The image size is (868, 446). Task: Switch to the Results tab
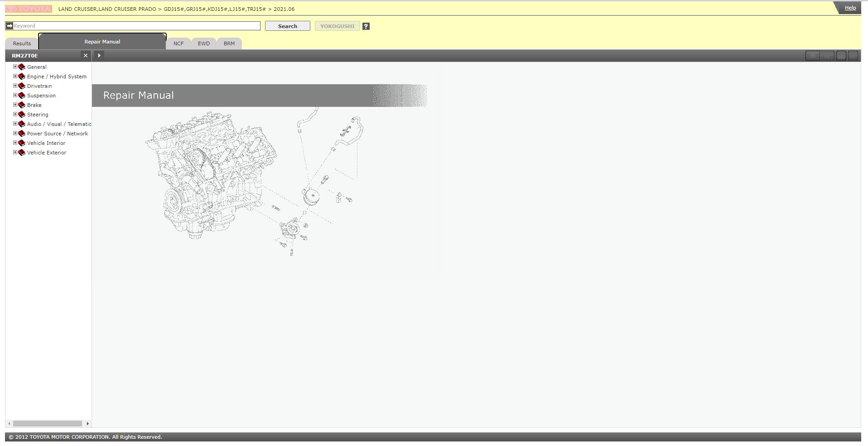tap(22, 43)
